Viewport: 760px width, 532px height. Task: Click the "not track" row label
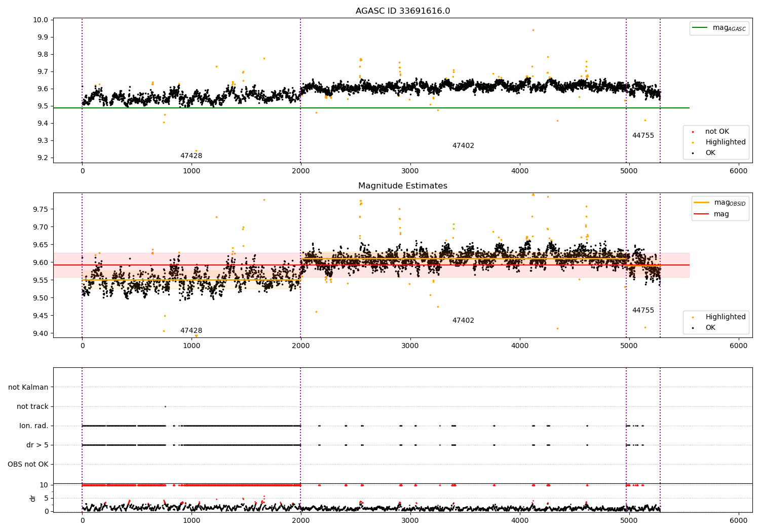point(32,407)
